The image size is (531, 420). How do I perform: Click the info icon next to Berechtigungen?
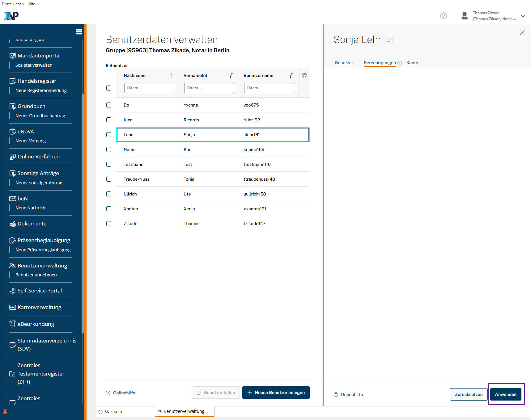400,63
